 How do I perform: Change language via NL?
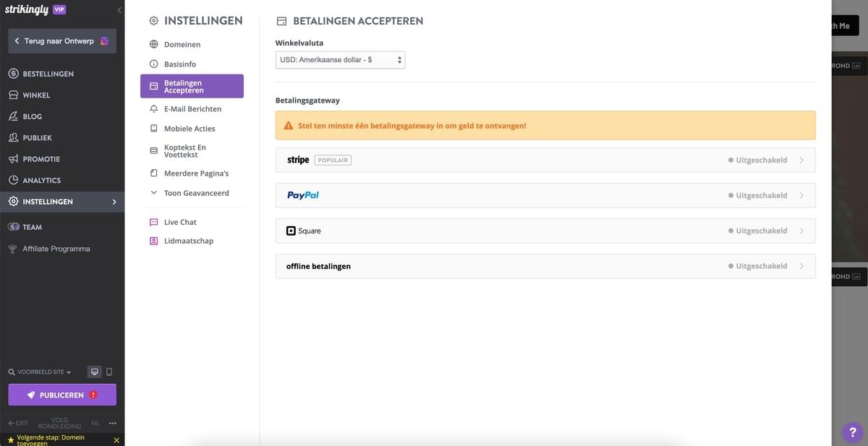95,423
